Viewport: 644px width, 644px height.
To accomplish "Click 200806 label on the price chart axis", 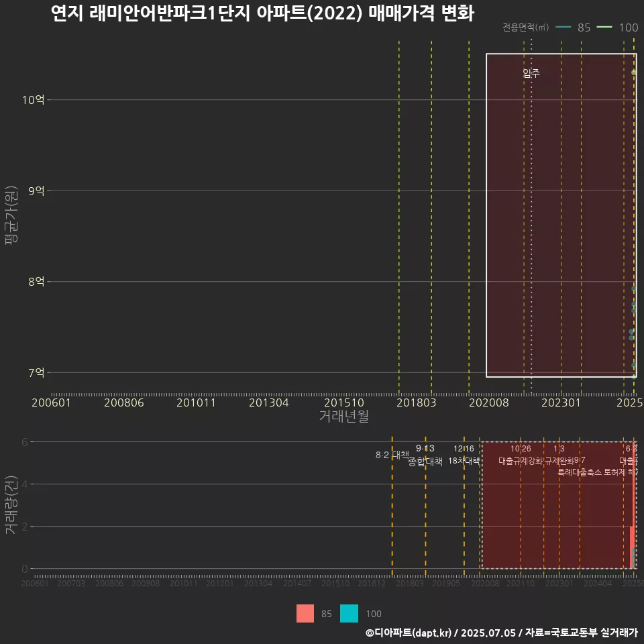I will (x=123, y=402).
